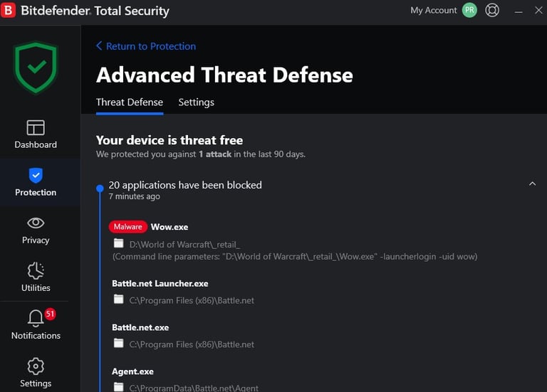The height and width of the screenshot is (392, 547).
Task: Click Return to Protection link
Action: point(151,46)
